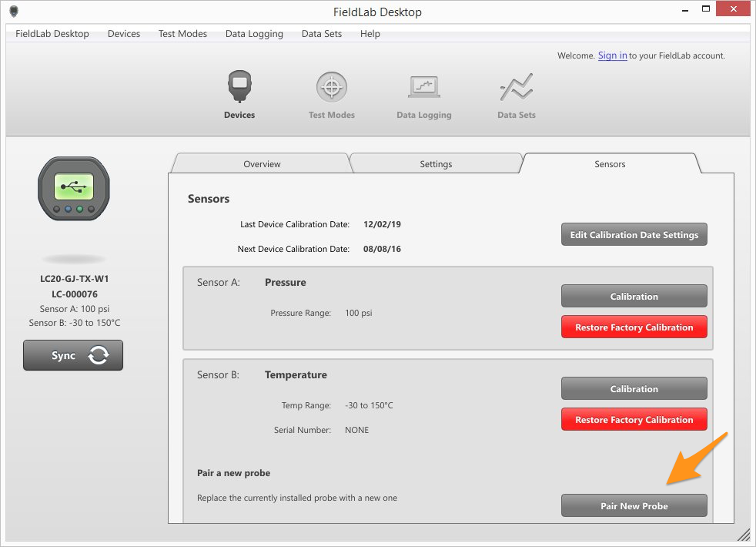Open the Help menu
Viewport: 756px width, 547px height.
[x=370, y=34]
